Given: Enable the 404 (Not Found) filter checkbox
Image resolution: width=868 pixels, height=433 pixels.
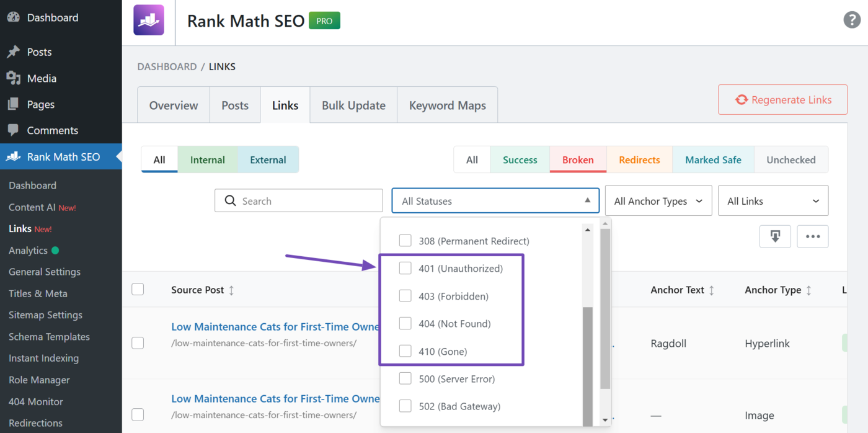Looking at the screenshot, I should coord(405,323).
